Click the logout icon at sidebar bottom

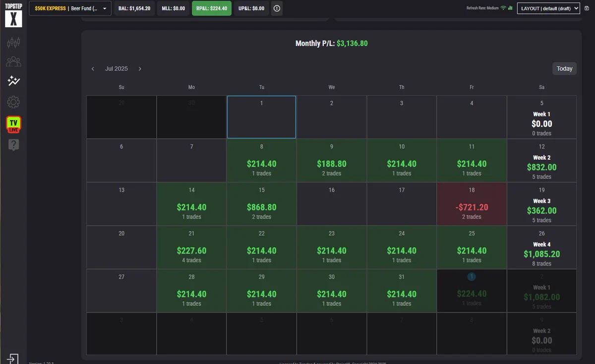pyautogui.click(x=13, y=359)
